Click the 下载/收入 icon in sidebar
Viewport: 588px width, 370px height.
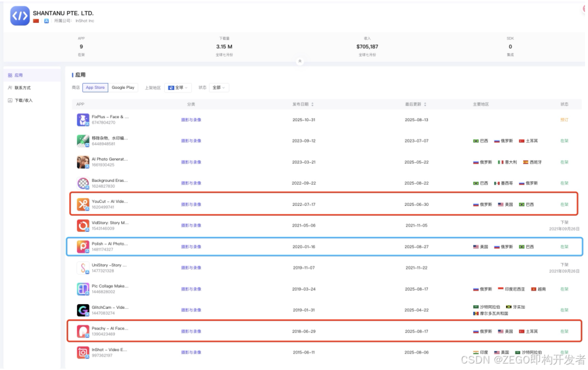(10, 101)
